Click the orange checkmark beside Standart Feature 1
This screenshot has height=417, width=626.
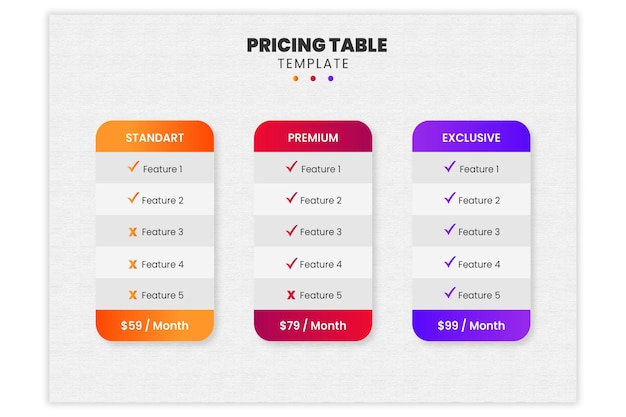[133, 166]
